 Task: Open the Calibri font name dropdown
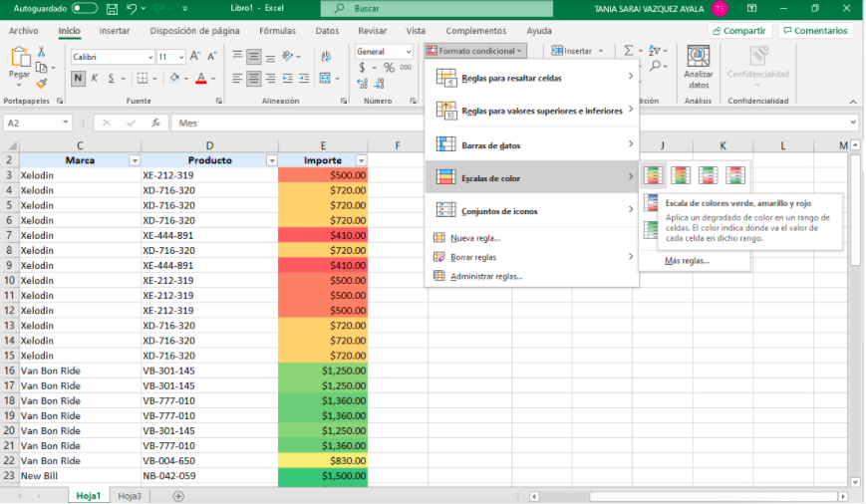coord(150,57)
